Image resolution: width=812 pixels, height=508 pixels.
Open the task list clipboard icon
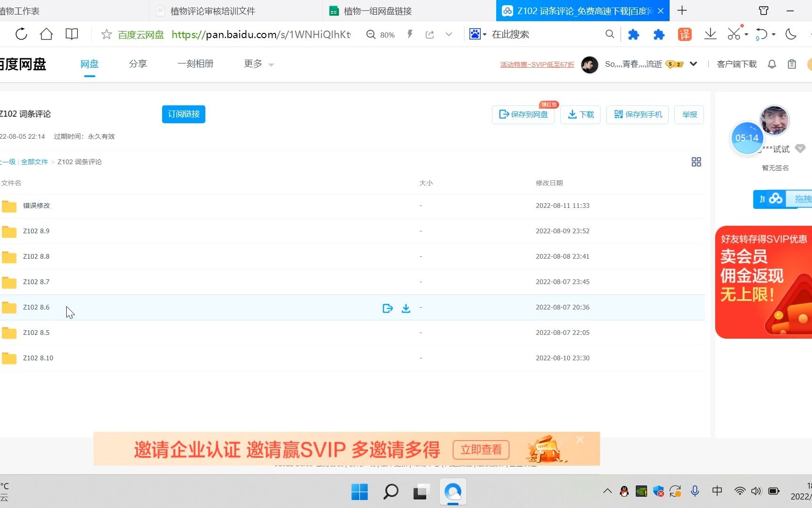tap(791, 64)
